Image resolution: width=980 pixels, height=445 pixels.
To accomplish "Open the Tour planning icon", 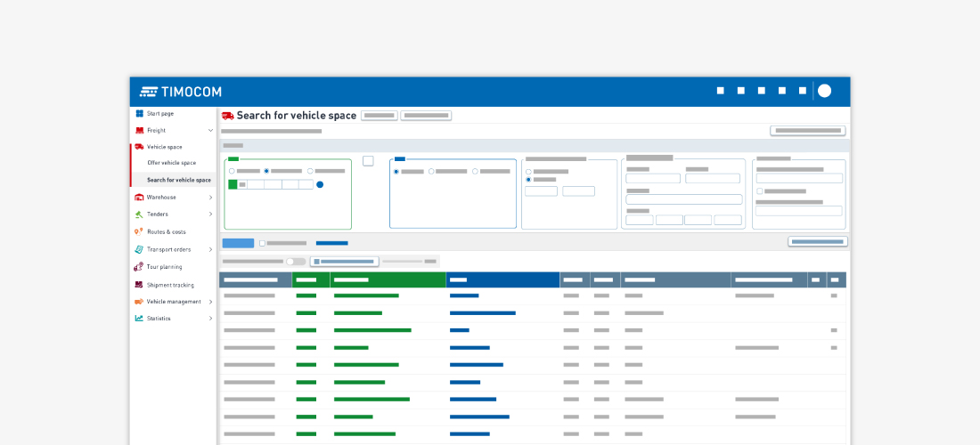I will pos(139,266).
